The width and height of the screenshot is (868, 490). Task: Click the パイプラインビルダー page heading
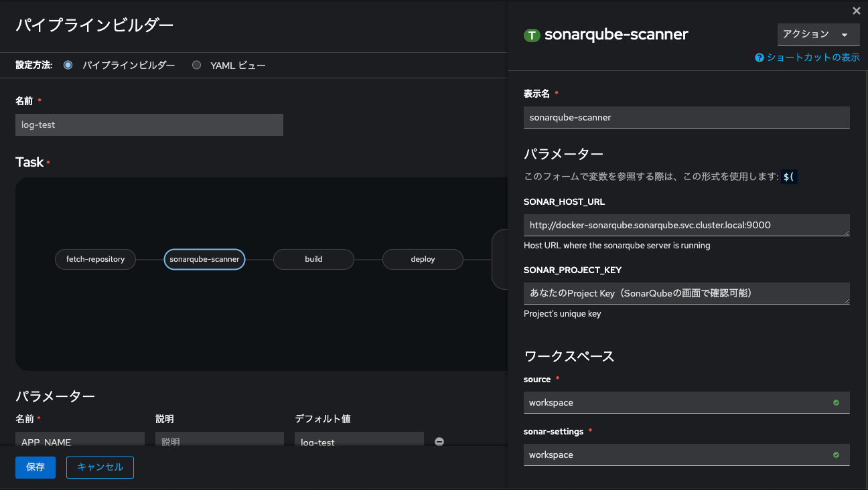pyautogui.click(x=94, y=25)
